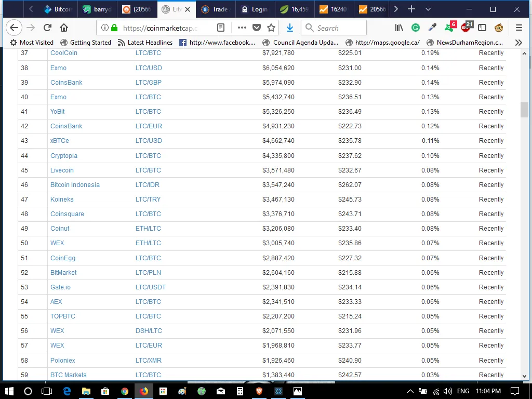Open a new browser tab
This screenshot has height=399, width=532.
click(x=411, y=9)
